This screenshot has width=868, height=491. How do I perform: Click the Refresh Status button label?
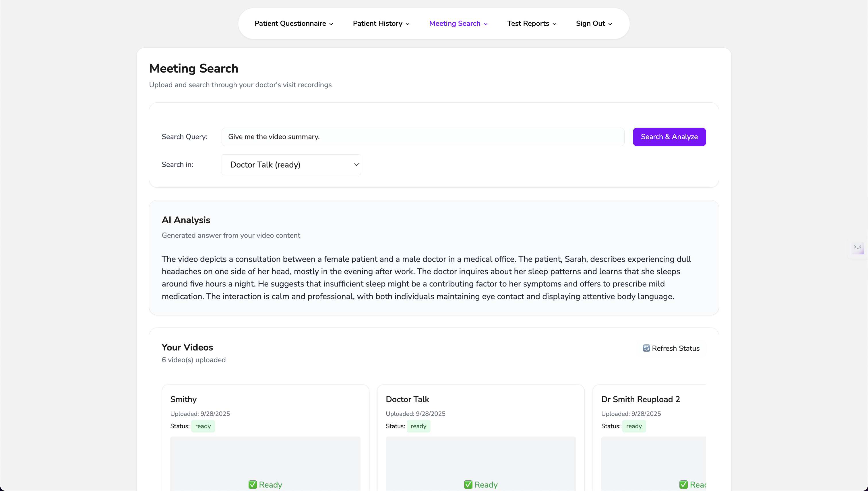(x=675, y=348)
